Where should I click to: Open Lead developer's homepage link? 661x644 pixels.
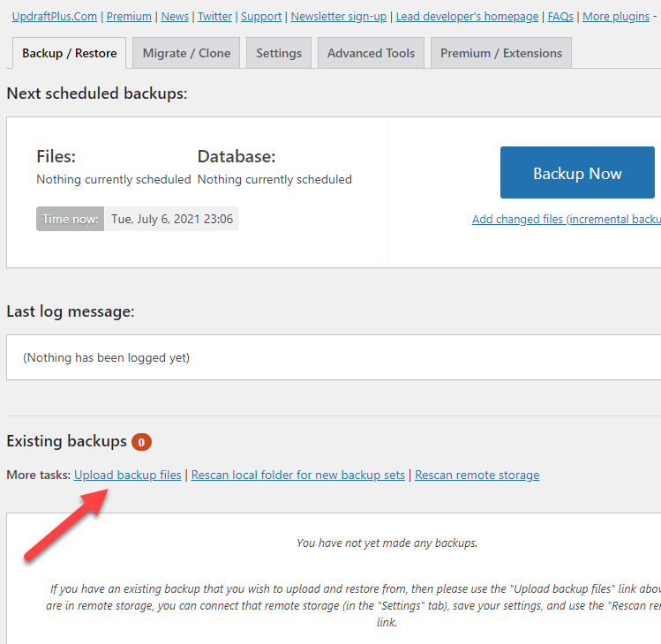point(467,16)
